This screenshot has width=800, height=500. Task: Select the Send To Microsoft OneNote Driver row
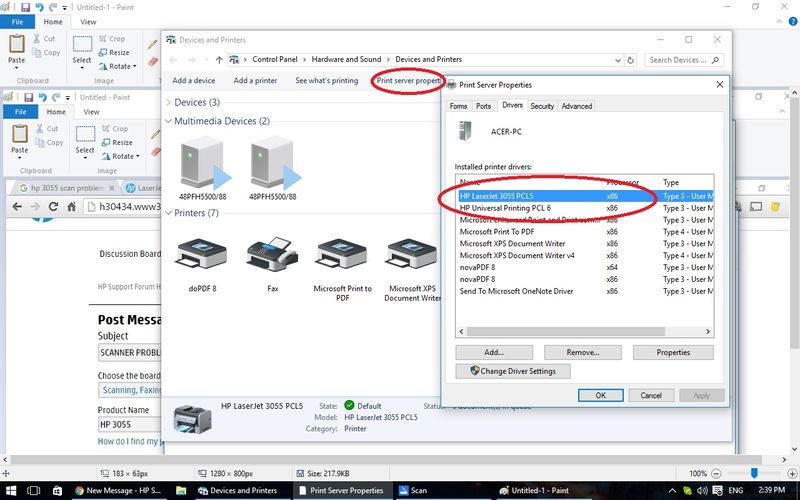coord(586,291)
